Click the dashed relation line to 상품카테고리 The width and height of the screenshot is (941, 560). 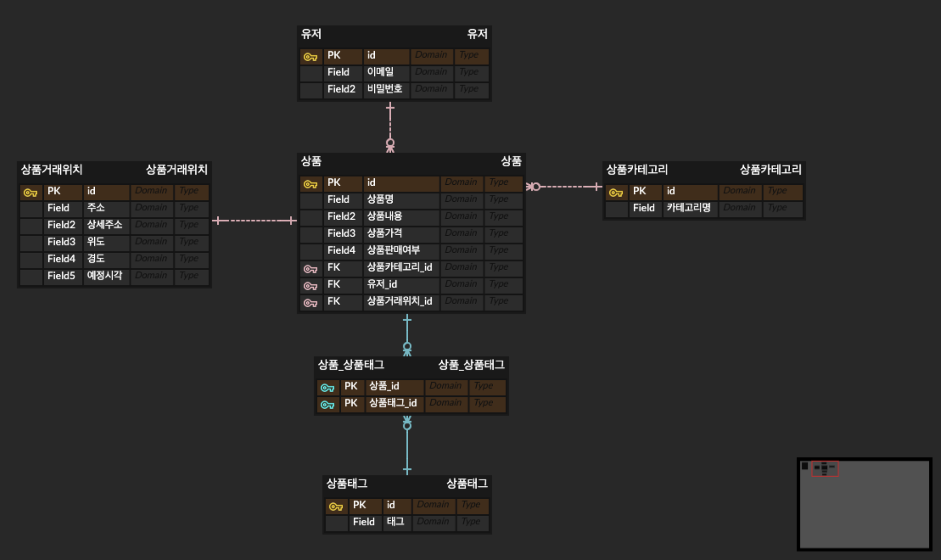pos(566,187)
